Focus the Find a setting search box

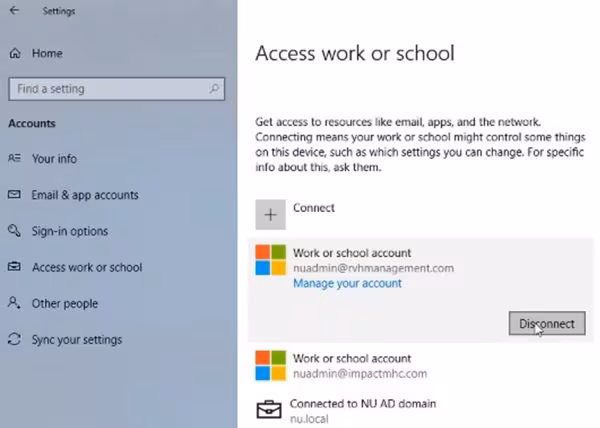[x=117, y=89]
